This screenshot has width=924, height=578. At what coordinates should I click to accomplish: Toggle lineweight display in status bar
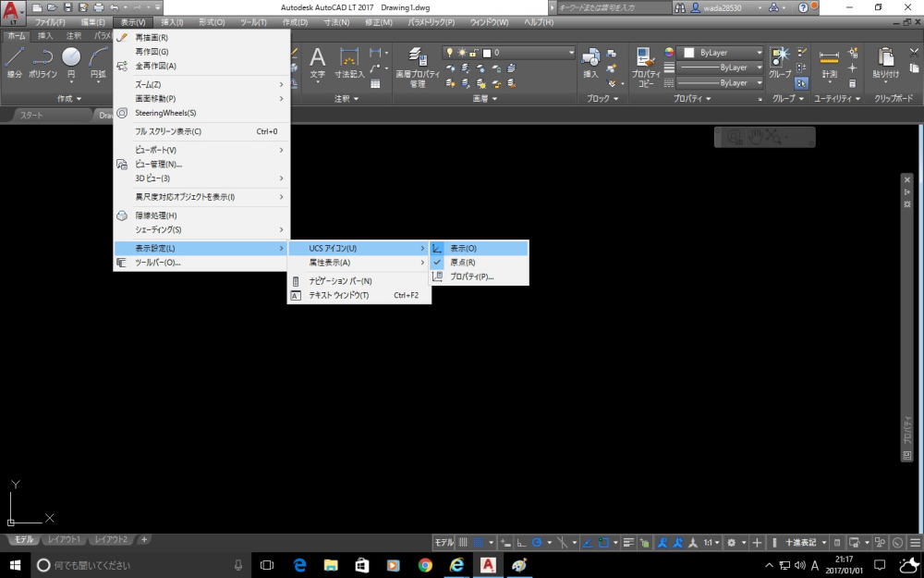click(x=628, y=543)
